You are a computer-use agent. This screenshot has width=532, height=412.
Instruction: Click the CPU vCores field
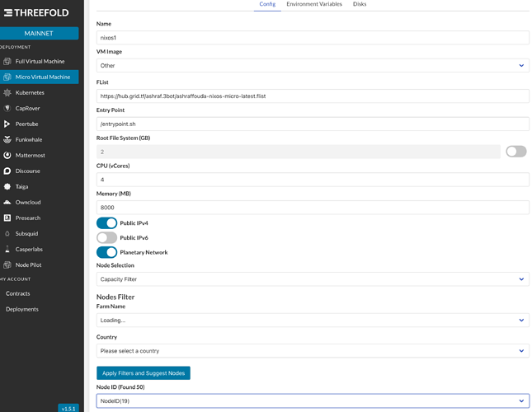tap(313, 180)
